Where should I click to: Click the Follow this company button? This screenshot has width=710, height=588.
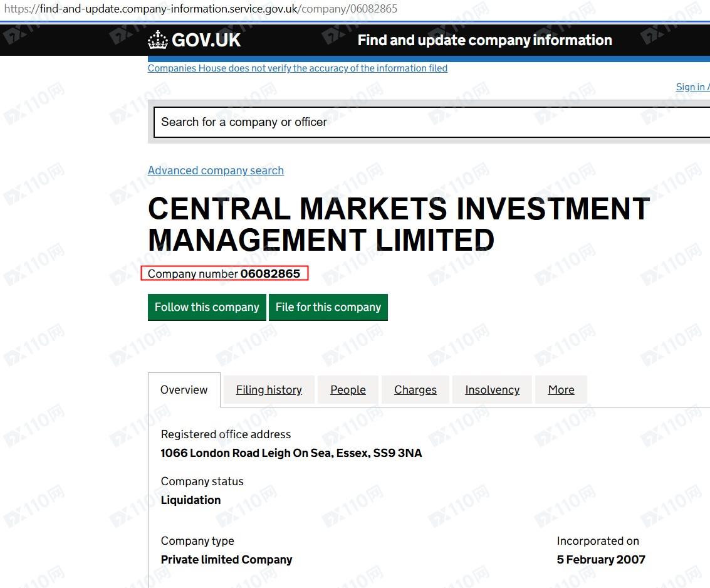click(x=207, y=307)
